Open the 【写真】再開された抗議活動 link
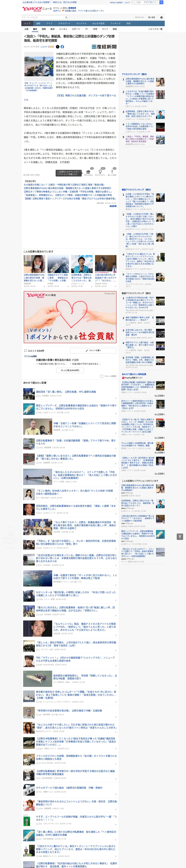The height and width of the screenshot is (868, 186). (x=70, y=98)
